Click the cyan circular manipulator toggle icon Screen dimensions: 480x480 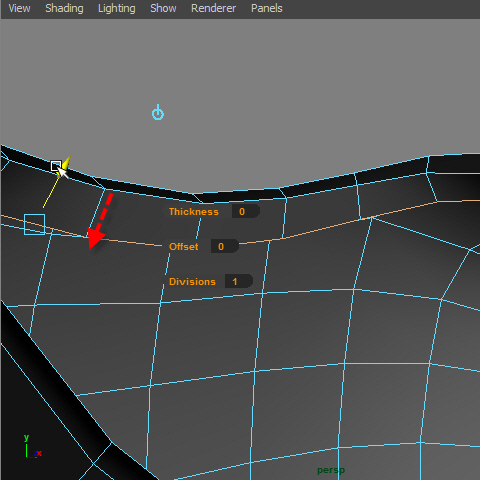pos(158,112)
